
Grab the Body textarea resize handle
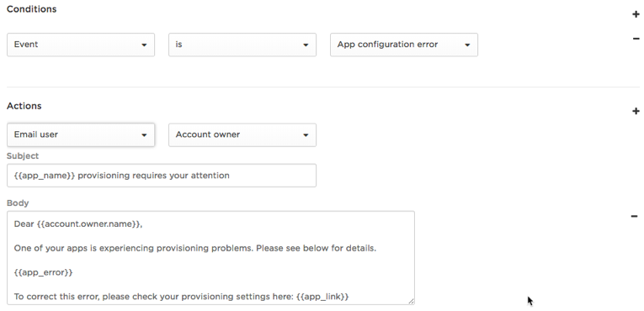[x=411, y=301]
